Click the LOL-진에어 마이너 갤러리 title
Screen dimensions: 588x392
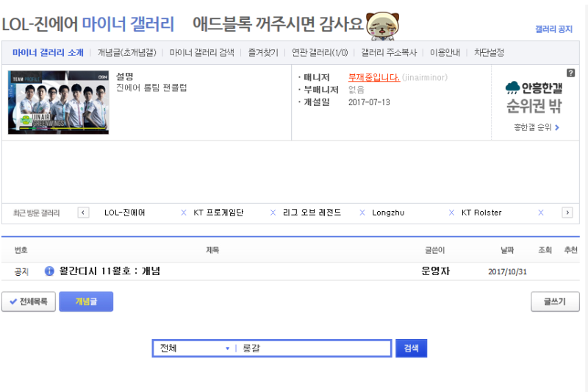click(88, 24)
